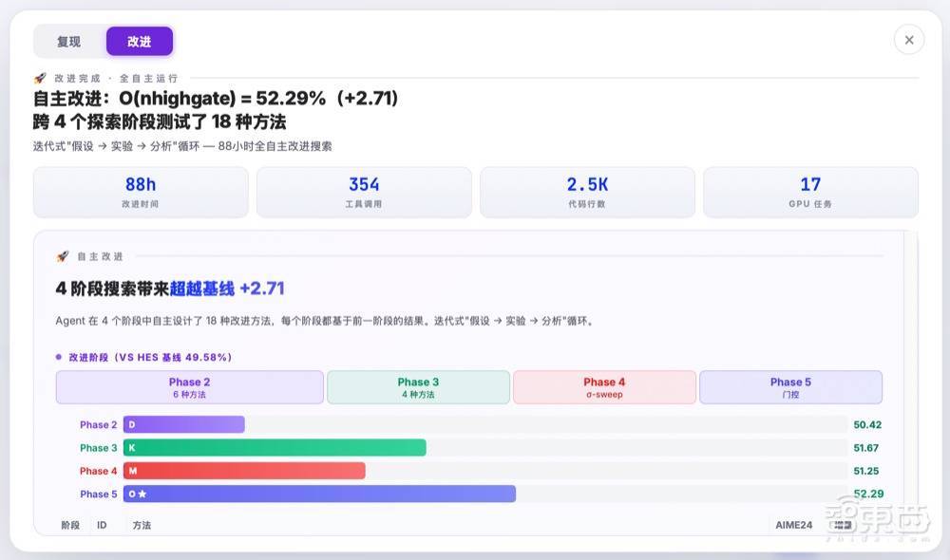Click the green Phase 3 K bar

click(x=275, y=448)
